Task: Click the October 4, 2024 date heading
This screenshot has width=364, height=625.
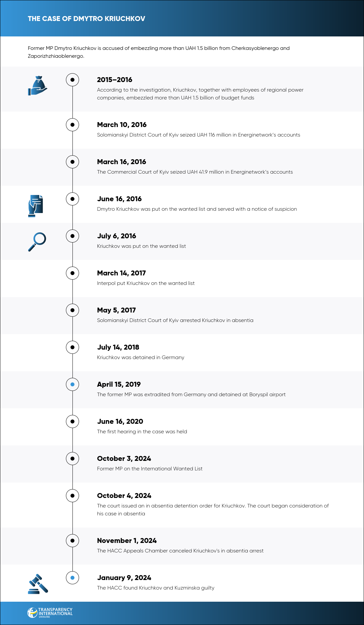Action: 124,496
